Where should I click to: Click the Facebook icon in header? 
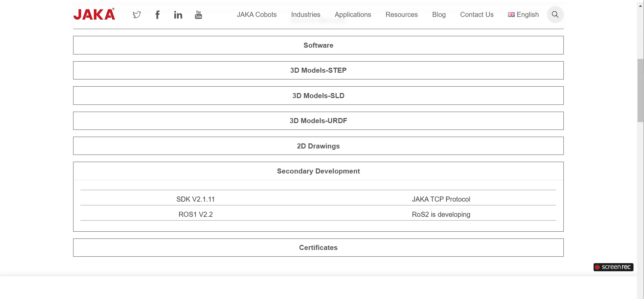157,15
